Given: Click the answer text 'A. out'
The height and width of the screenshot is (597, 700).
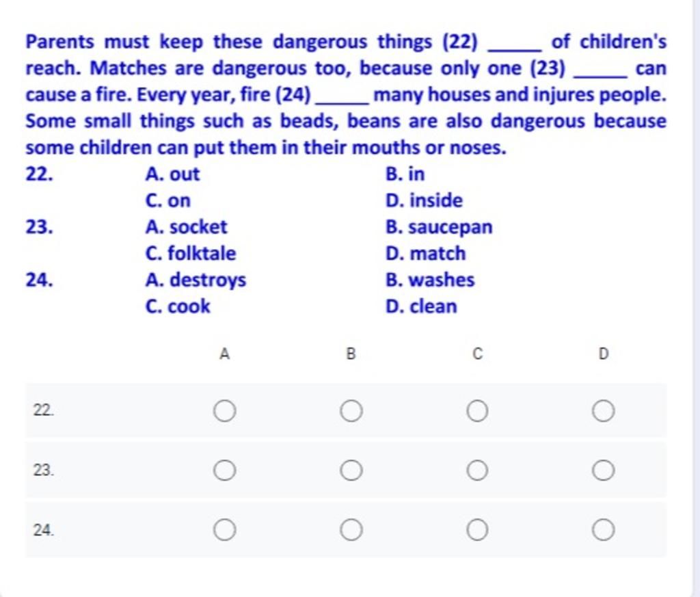Looking at the screenshot, I should [172, 174].
